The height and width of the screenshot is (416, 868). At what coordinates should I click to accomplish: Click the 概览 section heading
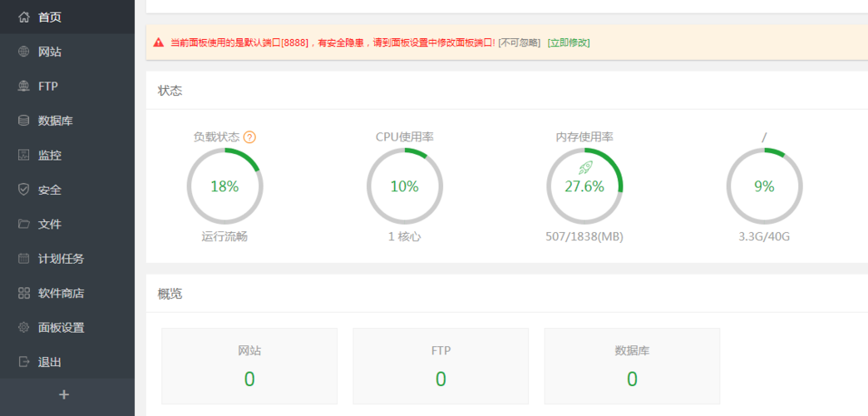click(x=170, y=294)
